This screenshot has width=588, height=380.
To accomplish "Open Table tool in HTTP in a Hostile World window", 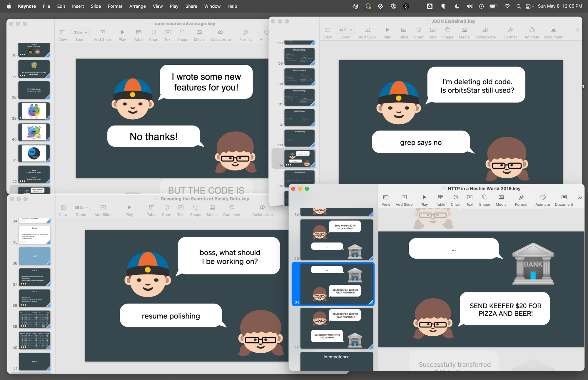I will 440,200.
